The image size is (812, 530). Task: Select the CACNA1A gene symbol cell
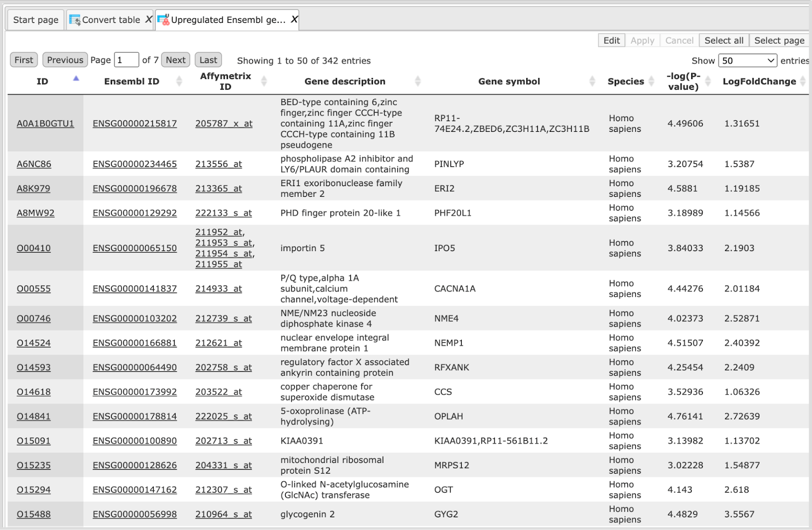click(x=455, y=289)
